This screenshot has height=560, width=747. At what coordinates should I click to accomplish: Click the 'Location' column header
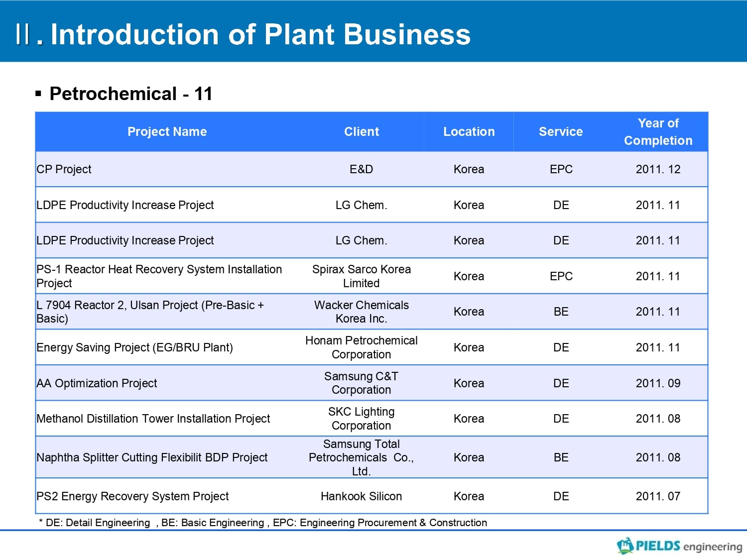[x=469, y=131]
